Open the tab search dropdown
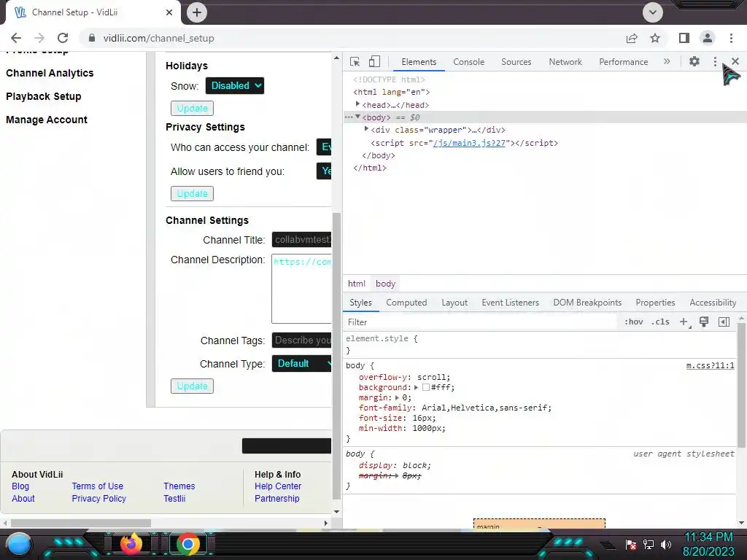The image size is (747, 560). point(653,12)
